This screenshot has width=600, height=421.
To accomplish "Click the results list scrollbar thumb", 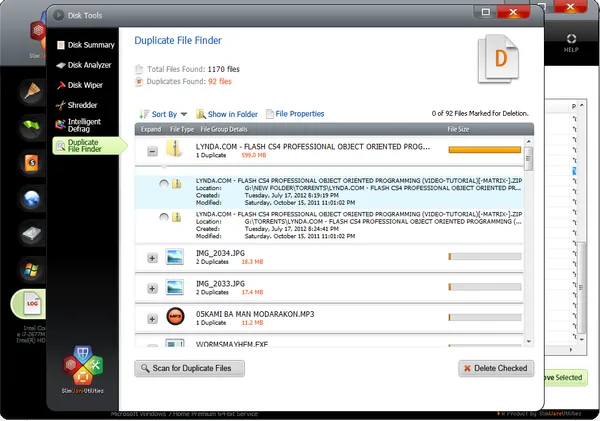I will (x=529, y=159).
